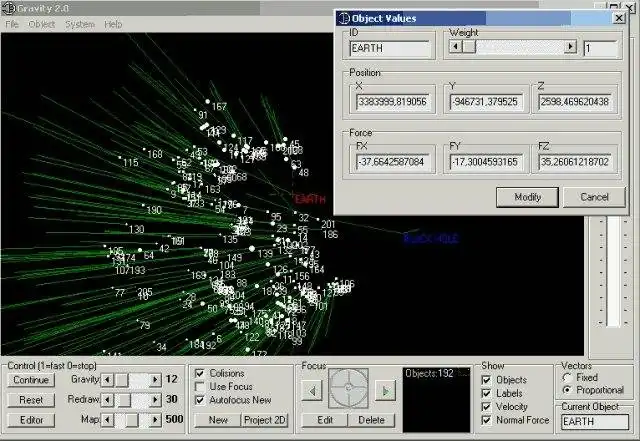Toggle the Autofocus New checkbox
Image resolution: width=640 pixels, height=441 pixels.
(x=200, y=400)
